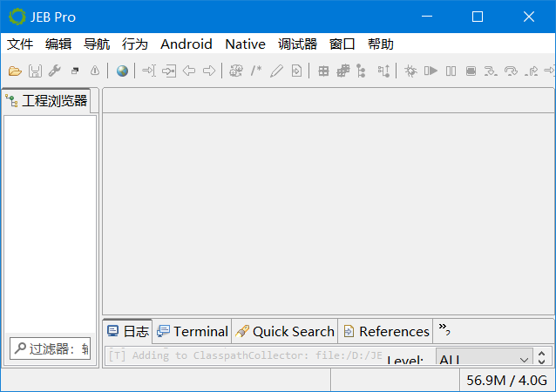Navigate back with the left arrow
This screenshot has width=556, height=392.
pos(189,71)
